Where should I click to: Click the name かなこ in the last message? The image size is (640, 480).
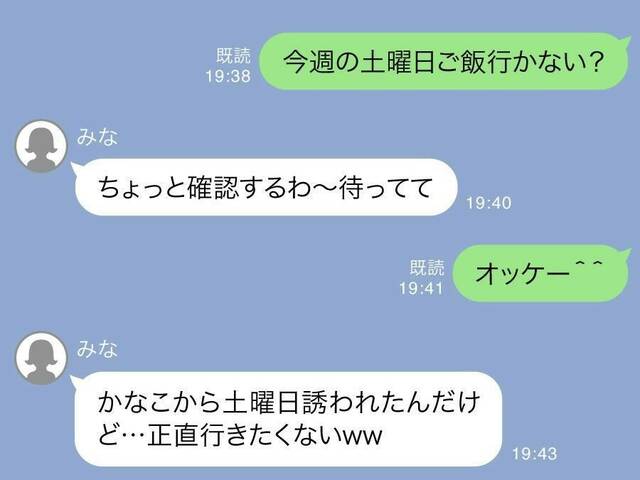click(x=135, y=402)
